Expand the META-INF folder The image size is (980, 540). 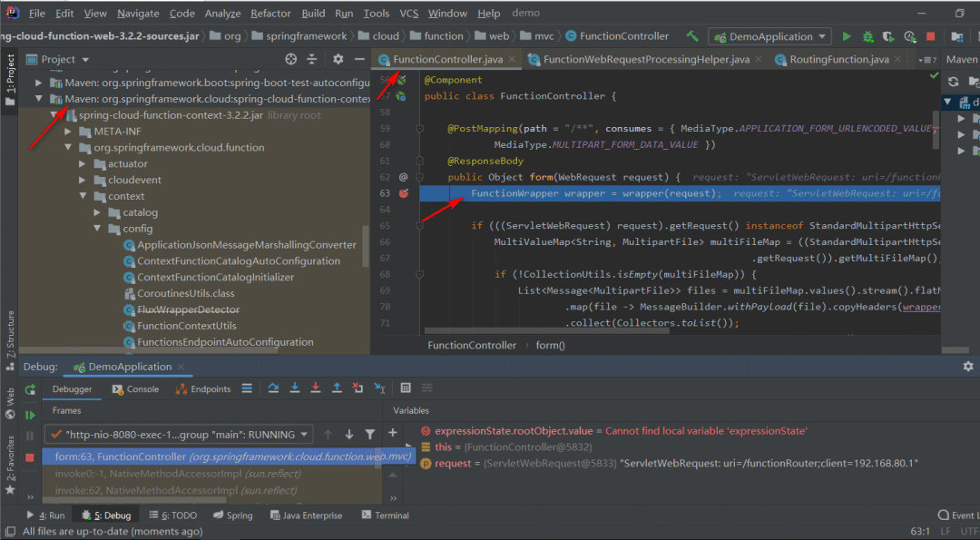(x=68, y=132)
